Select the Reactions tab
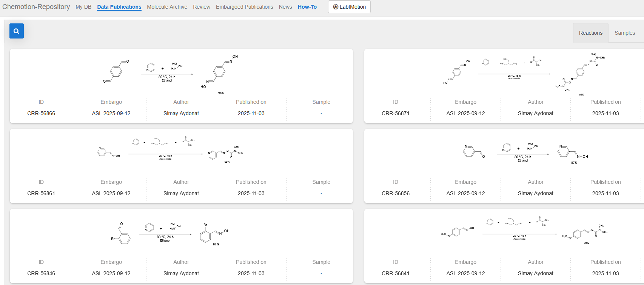This screenshot has width=644, height=285. [x=590, y=33]
